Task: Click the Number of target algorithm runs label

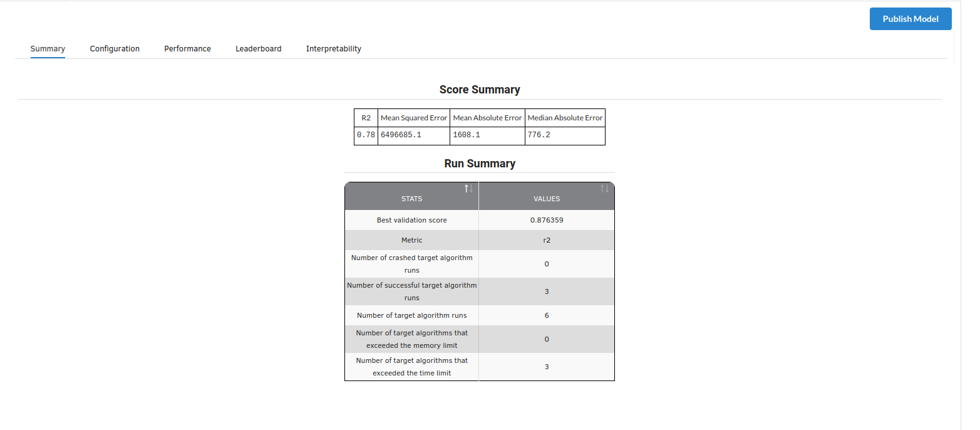Action: tap(411, 315)
